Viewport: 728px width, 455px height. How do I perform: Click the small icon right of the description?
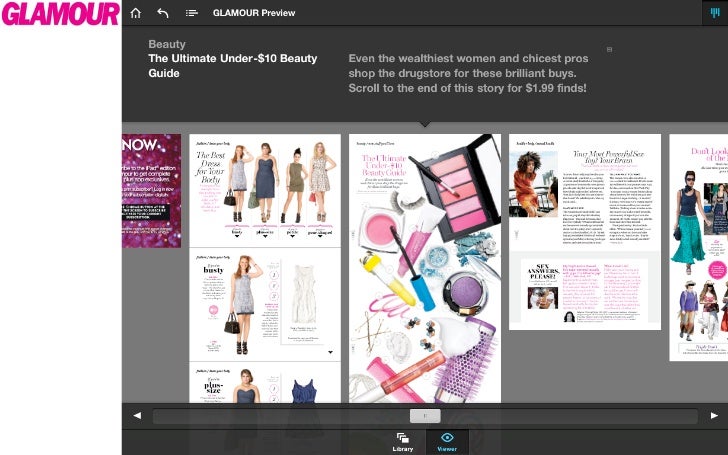click(x=609, y=49)
